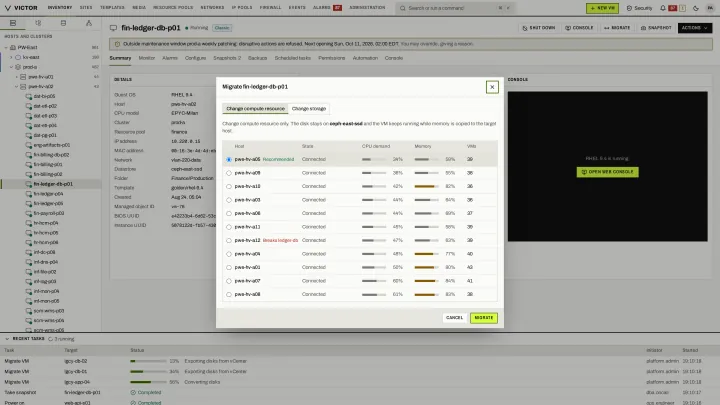The image size is (720, 405).
Task: Open the Networks top navigation item
Action: pyautogui.click(x=213, y=8)
